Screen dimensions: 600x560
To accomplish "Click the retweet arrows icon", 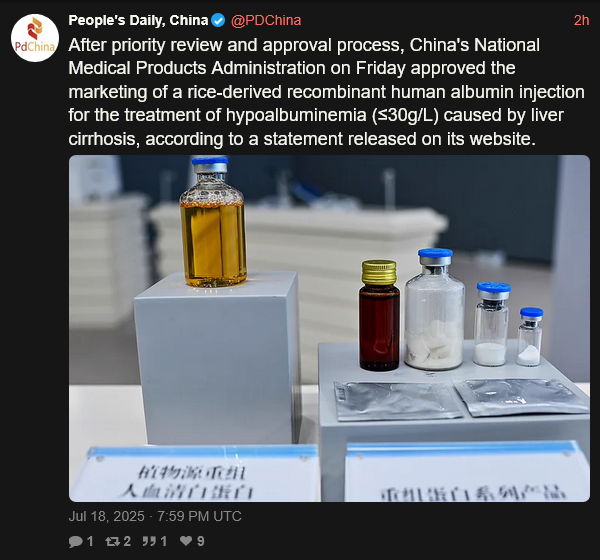I will point(112,541).
